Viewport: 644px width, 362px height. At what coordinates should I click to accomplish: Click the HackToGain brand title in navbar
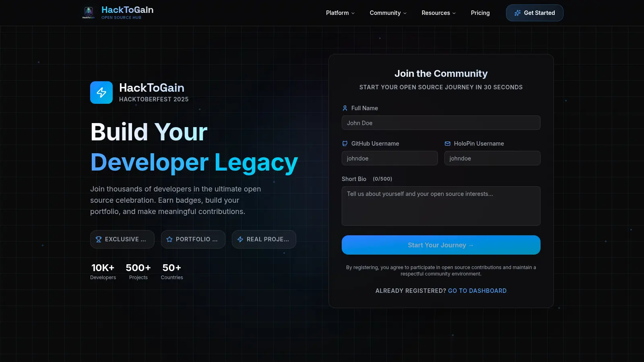(x=127, y=10)
